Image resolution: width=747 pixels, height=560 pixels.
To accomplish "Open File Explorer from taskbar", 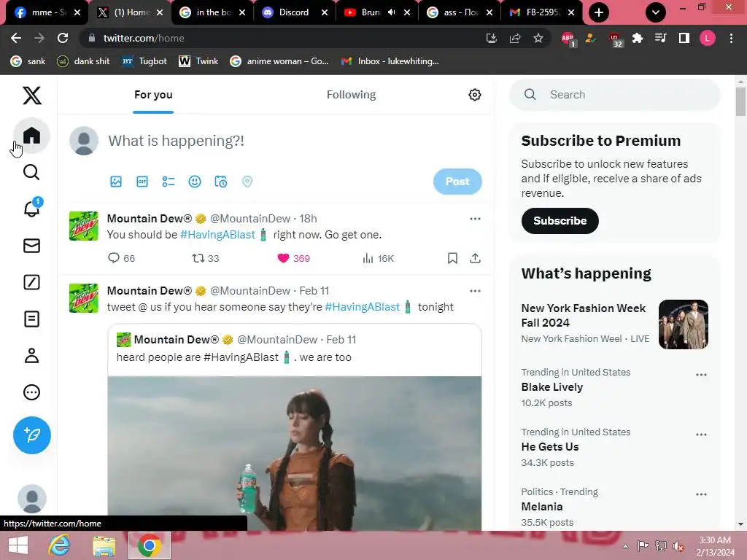I will pyautogui.click(x=104, y=545).
